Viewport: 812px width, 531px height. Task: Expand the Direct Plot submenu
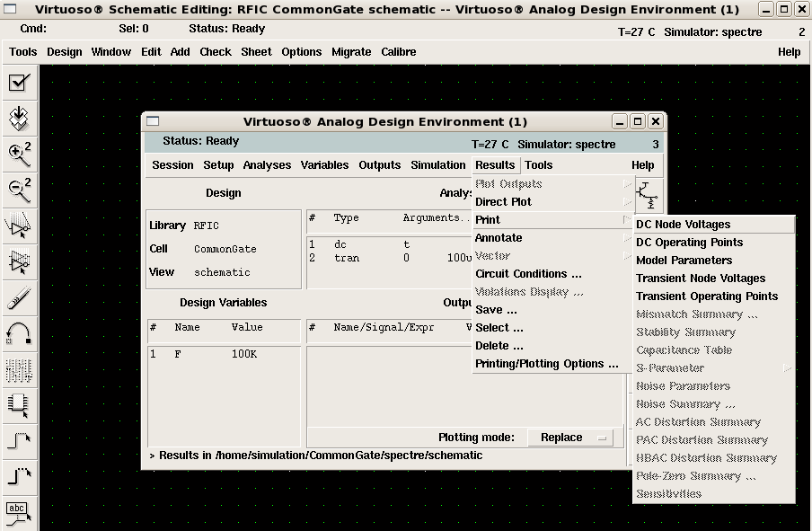(552, 202)
